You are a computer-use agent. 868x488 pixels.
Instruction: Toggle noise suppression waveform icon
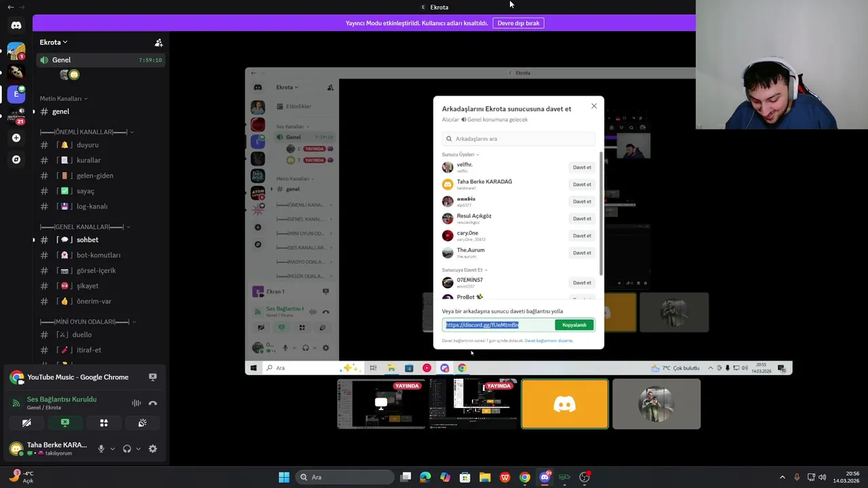click(136, 403)
